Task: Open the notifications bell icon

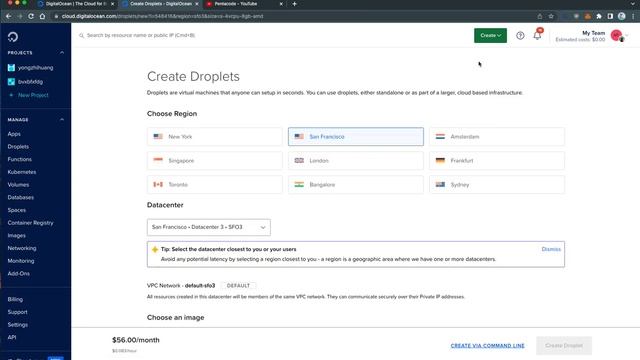Action: pyautogui.click(x=537, y=35)
